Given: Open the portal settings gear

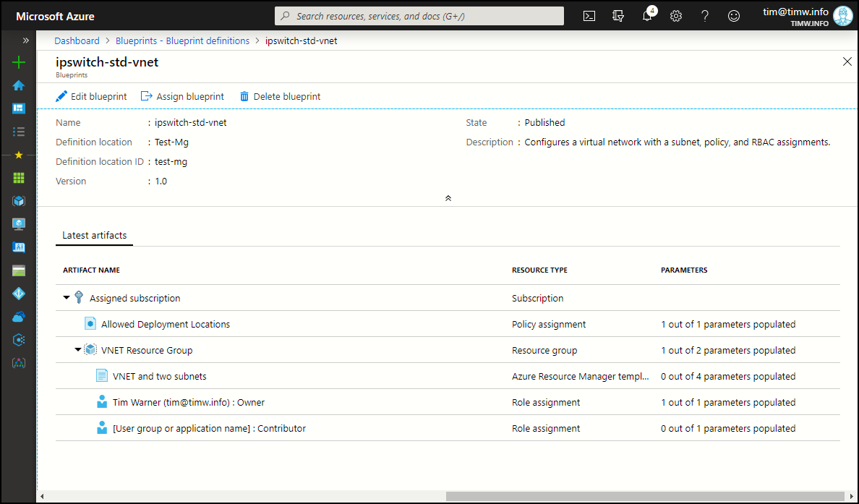Looking at the screenshot, I should coord(676,16).
